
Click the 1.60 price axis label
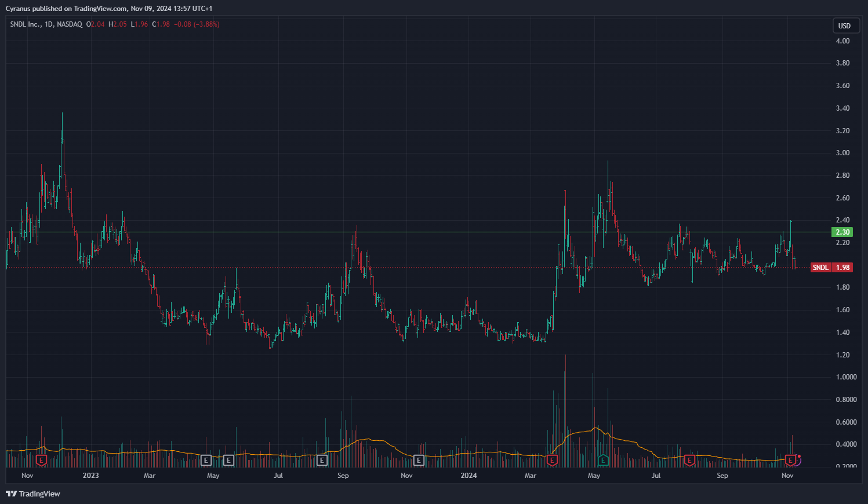[x=842, y=310]
